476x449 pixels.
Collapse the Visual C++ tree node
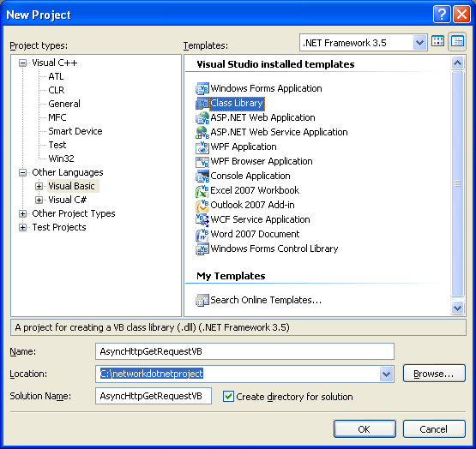click(22, 63)
